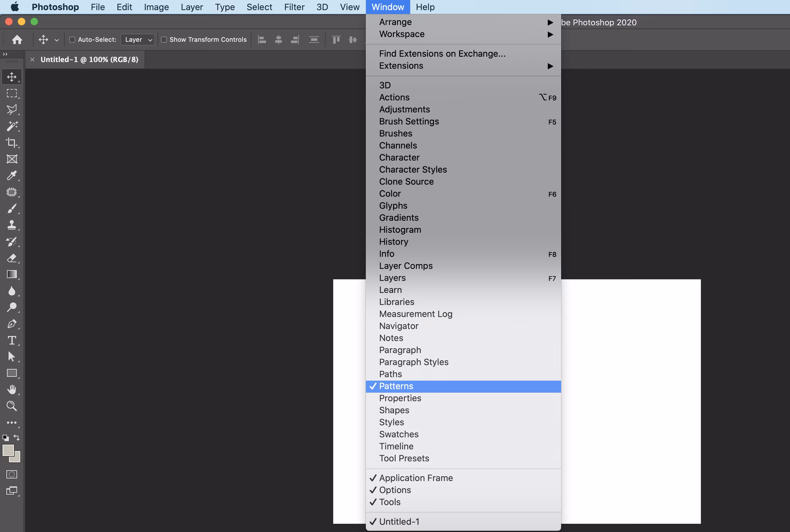This screenshot has height=532, width=790.
Task: Select the Brush tool
Action: click(12, 208)
